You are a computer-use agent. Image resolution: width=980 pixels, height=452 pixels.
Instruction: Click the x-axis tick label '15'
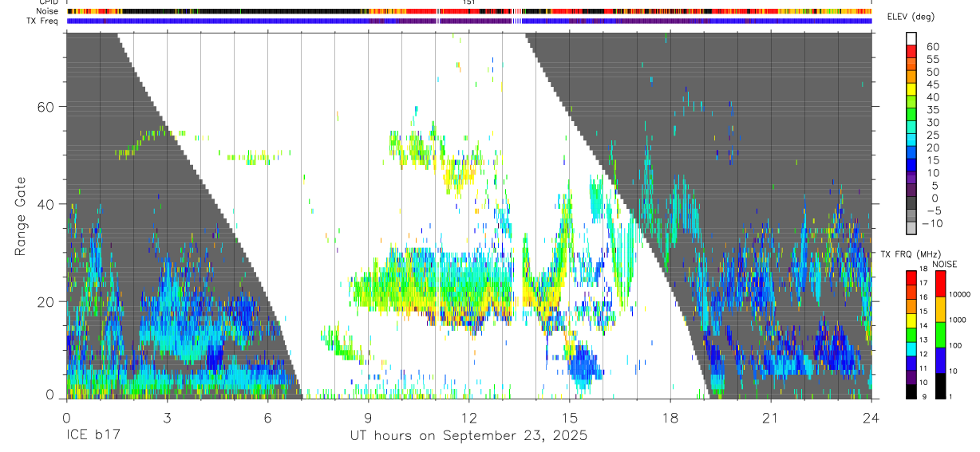tap(569, 418)
